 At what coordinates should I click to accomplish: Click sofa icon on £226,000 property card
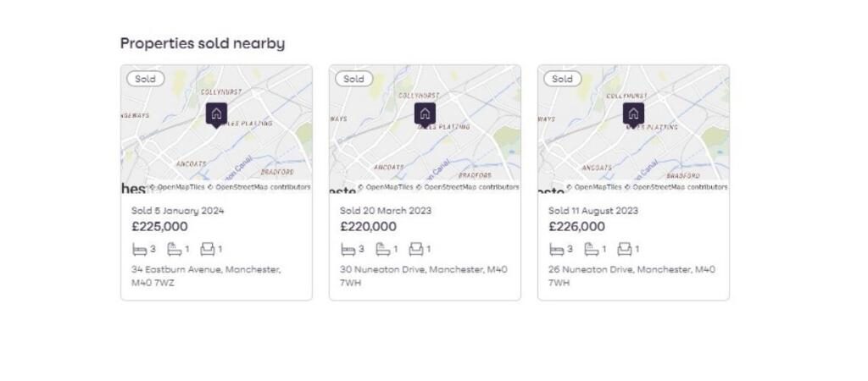point(624,250)
